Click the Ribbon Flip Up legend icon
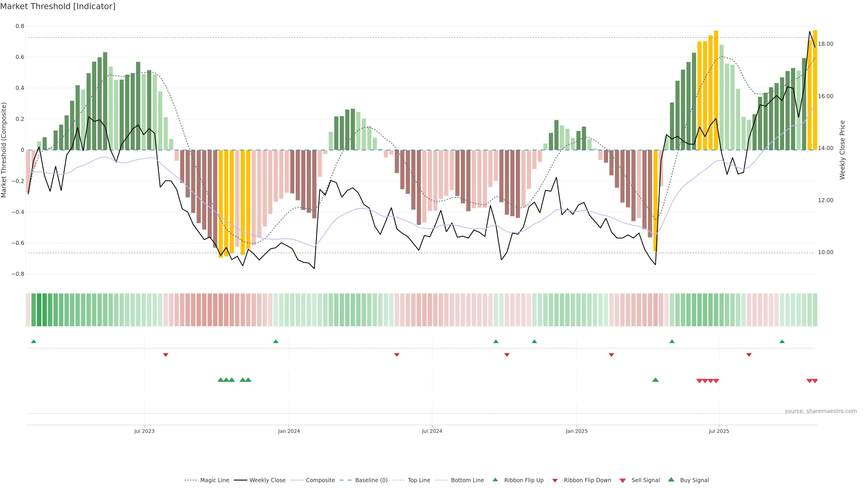Image resolution: width=868 pixels, height=488 pixels. [x=495, y=480]
